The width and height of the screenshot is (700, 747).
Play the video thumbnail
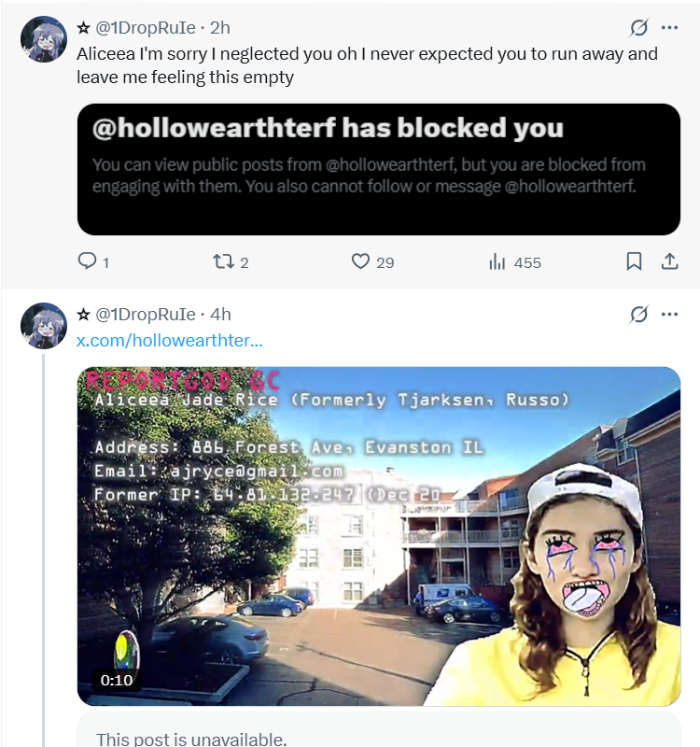click(x=379, y=536)
